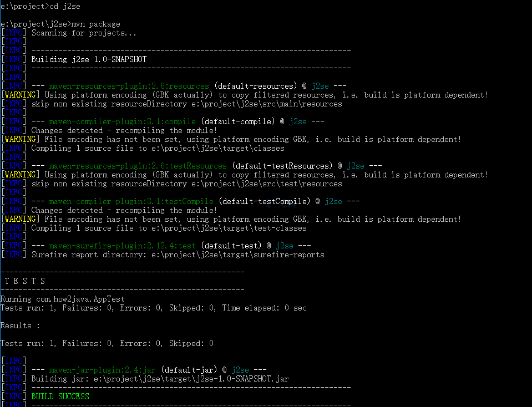Viewport: 532px width, 407px height.
Task: Click '(default-compile)' text
Action: (x=238, y=121)
